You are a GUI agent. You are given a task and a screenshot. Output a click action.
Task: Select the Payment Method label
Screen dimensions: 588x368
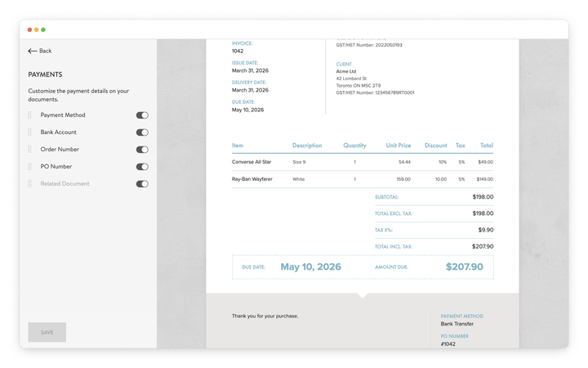63,115
